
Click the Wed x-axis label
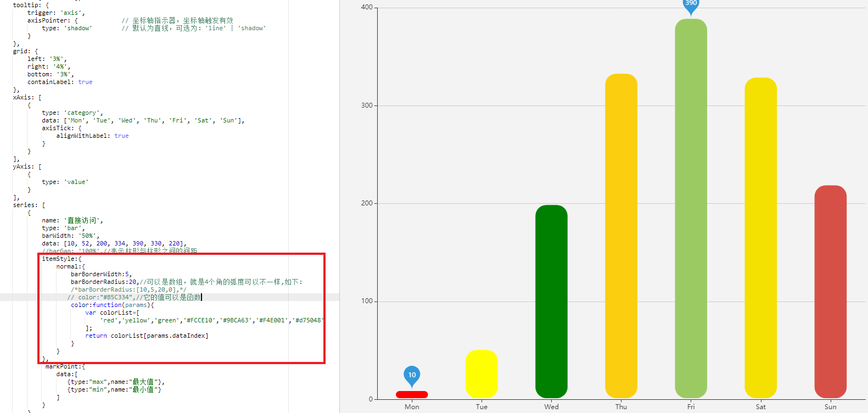click(551, 407)
